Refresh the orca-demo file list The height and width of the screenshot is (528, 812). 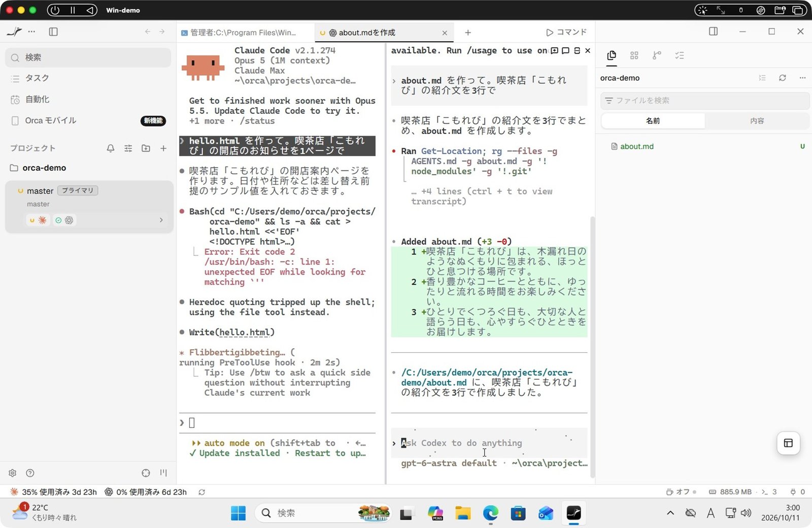click(x=783, y=78)
